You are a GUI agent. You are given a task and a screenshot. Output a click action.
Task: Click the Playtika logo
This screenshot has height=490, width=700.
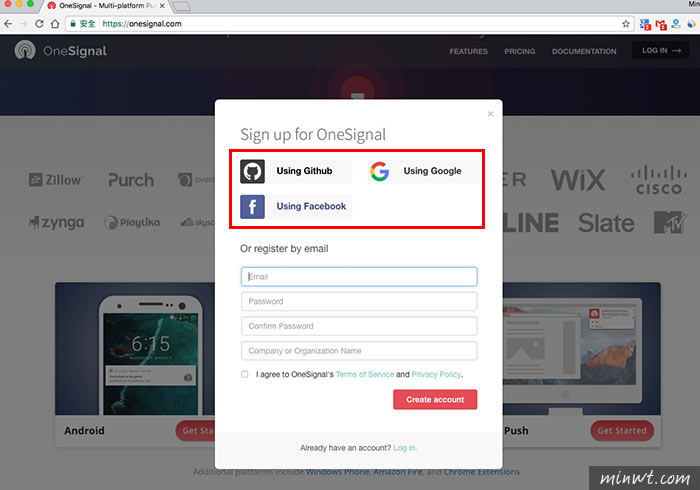click(x=132, y=222)
